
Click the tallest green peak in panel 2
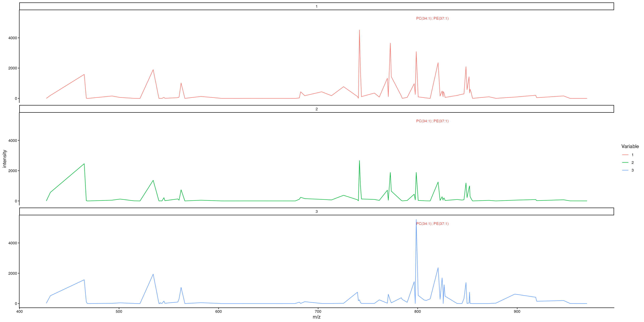click(359, 161)
